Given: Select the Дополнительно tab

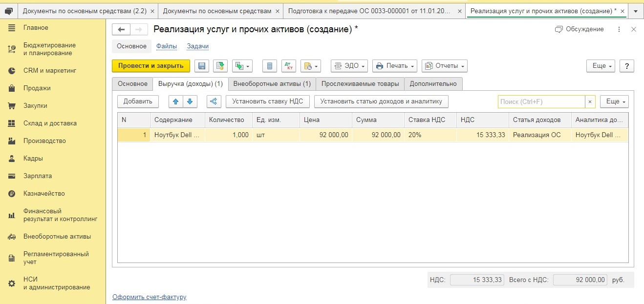Looking at the screenshot, I should tap(433, 84).
